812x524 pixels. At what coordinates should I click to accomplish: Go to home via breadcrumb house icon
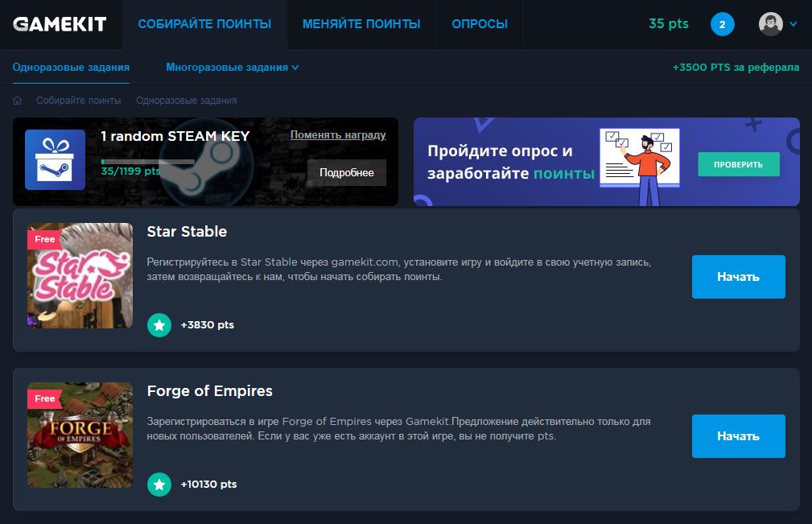point(17,101)
